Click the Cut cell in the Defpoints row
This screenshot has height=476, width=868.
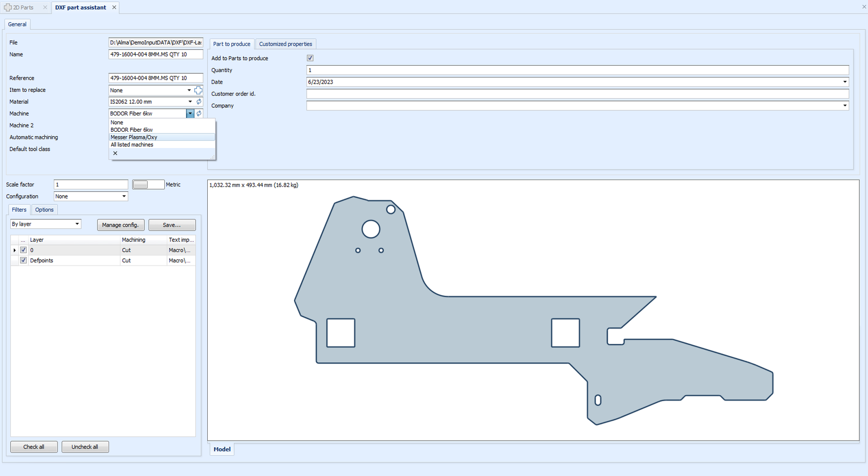tap(143, 260)
